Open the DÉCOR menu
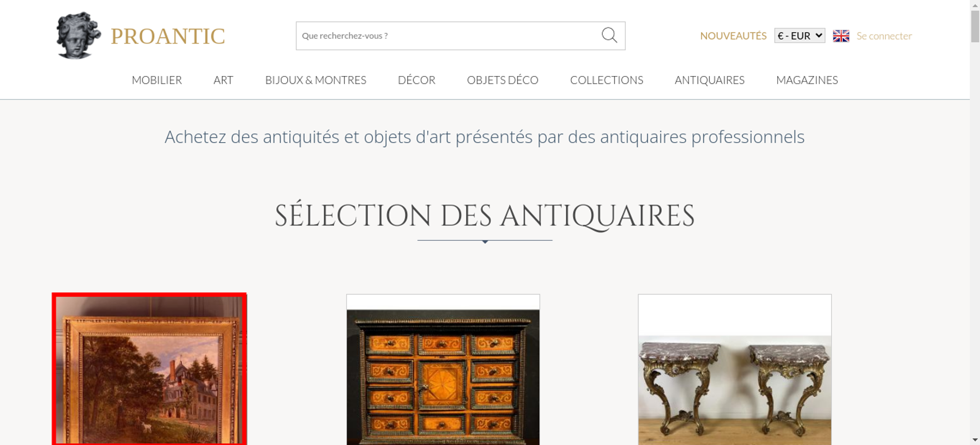 tap(416, 80)
